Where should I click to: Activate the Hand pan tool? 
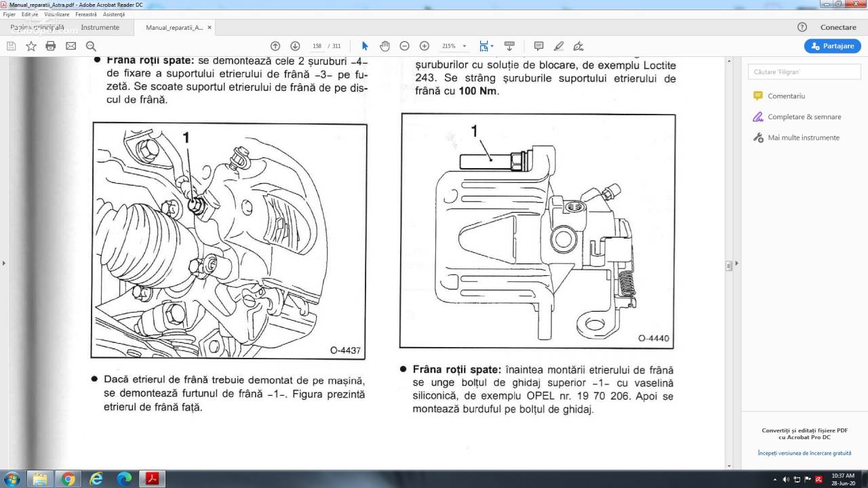[384, 46]
